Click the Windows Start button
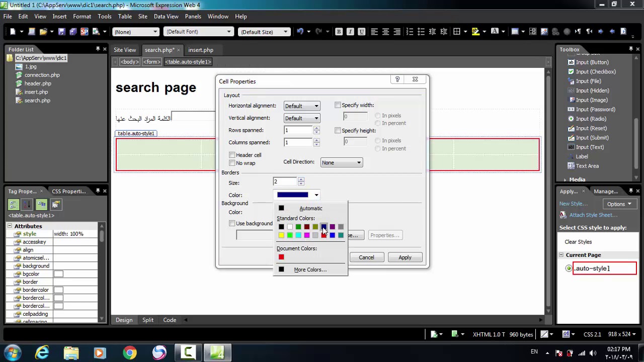This screenshot has height=362, width=644. point(12,353)
